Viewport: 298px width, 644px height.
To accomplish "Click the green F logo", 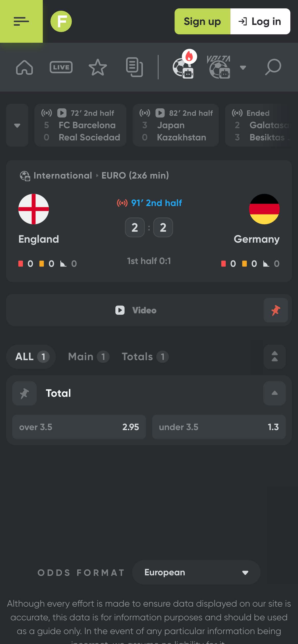I will click(61, 21).
